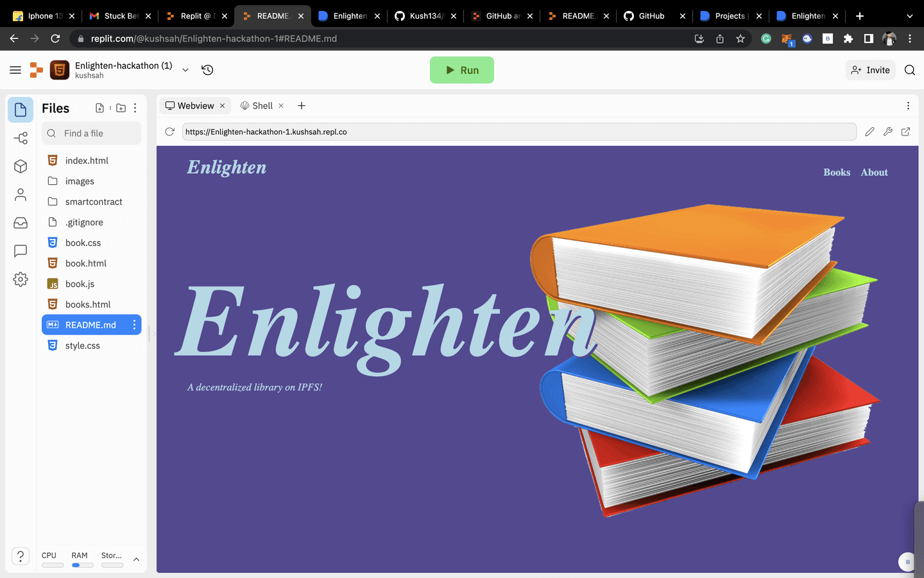Image resolution: width=924 pixels, height=578 pixels.
Task: Click the Replit logo icon
Action: (x=37, y=70)
